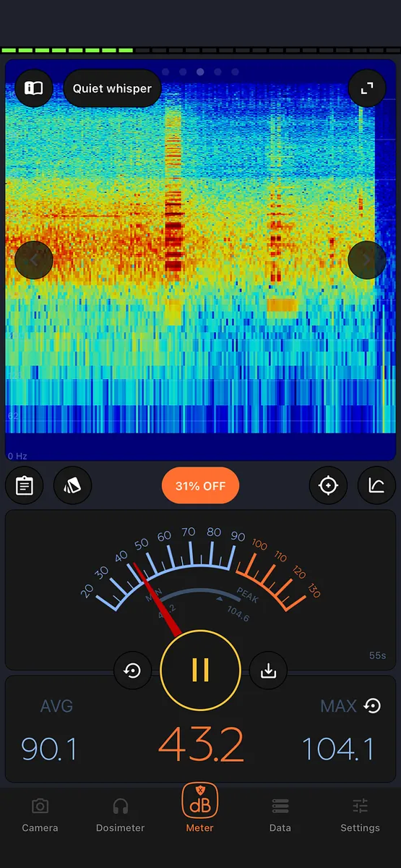The image size is (401, 868).
Task: Tap the 55s elapsed time label
Action: (377, 655)
